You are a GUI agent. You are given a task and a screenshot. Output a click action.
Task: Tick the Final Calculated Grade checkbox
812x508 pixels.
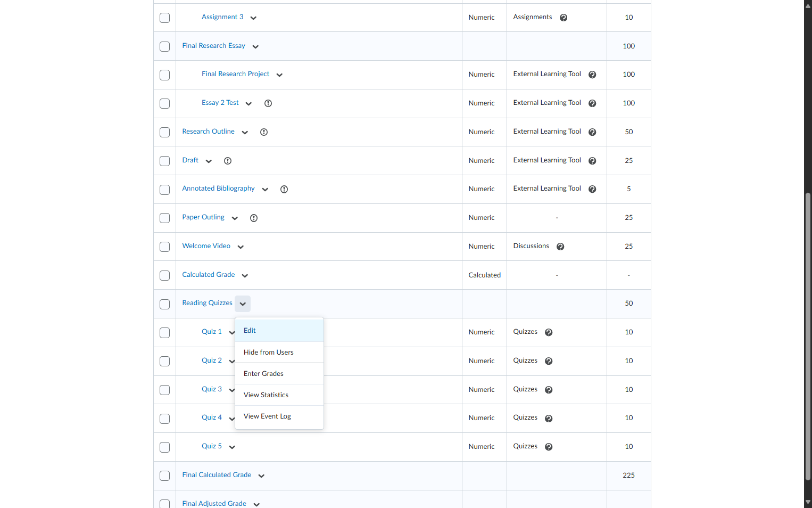[165, 476]
